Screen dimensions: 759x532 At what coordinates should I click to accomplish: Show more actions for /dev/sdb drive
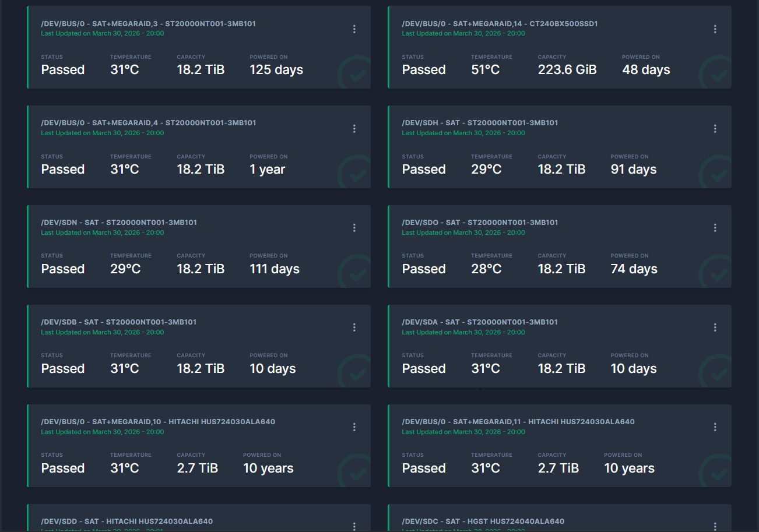354,327
